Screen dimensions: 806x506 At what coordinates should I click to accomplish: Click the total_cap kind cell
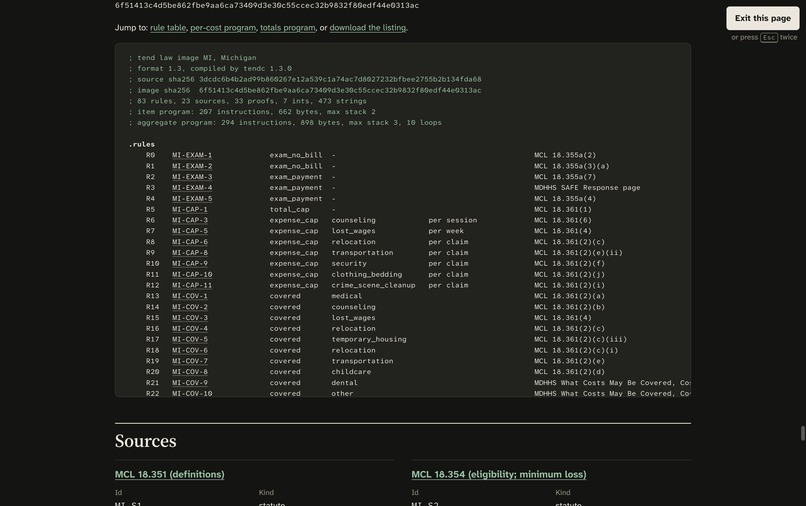(289, 209)
